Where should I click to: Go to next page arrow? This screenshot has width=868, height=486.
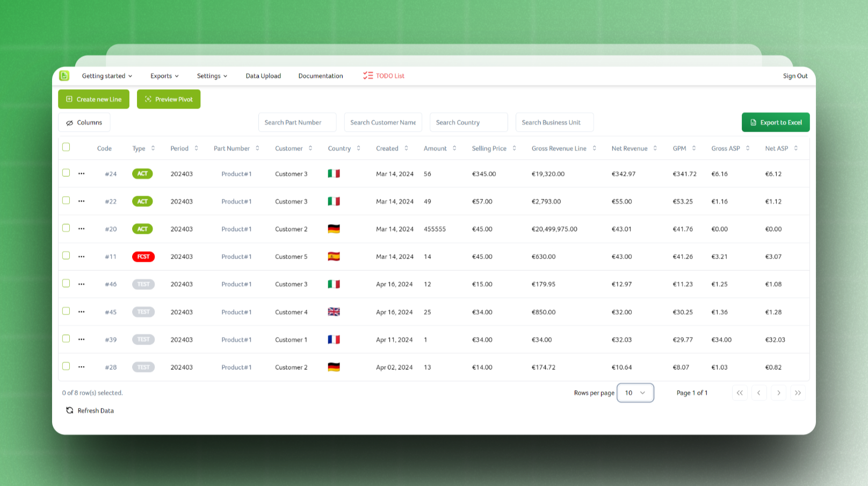point(779,393)
